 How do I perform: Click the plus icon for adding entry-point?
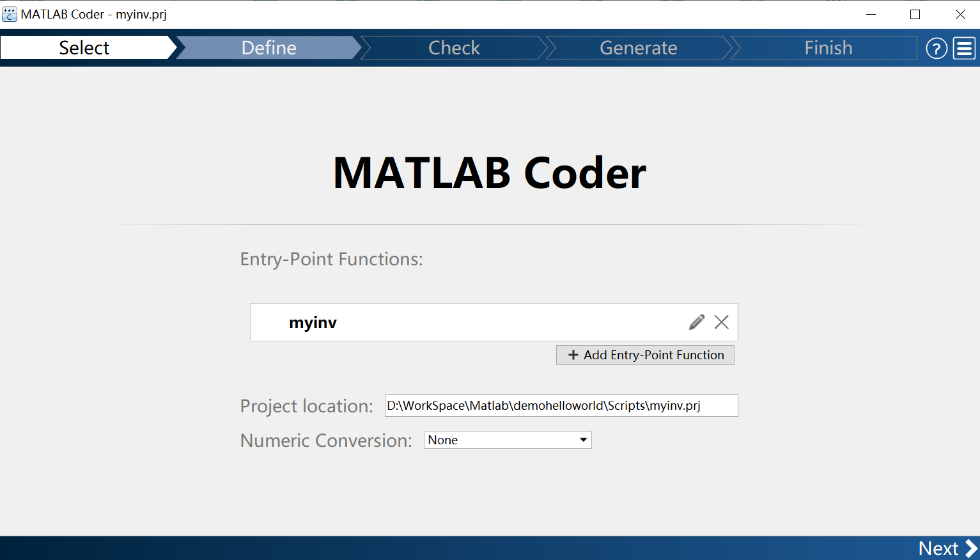pyautogui.click(x=573, y=355)
